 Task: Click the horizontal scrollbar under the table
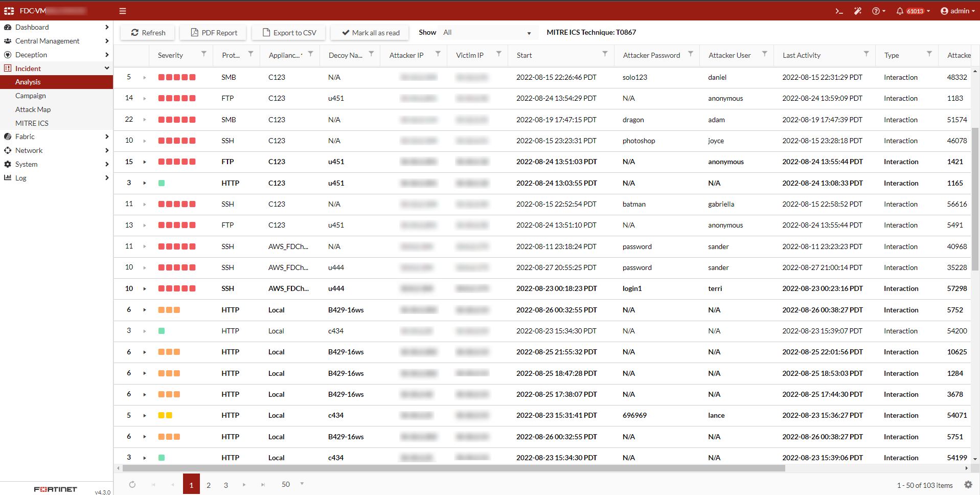[454, 468]
